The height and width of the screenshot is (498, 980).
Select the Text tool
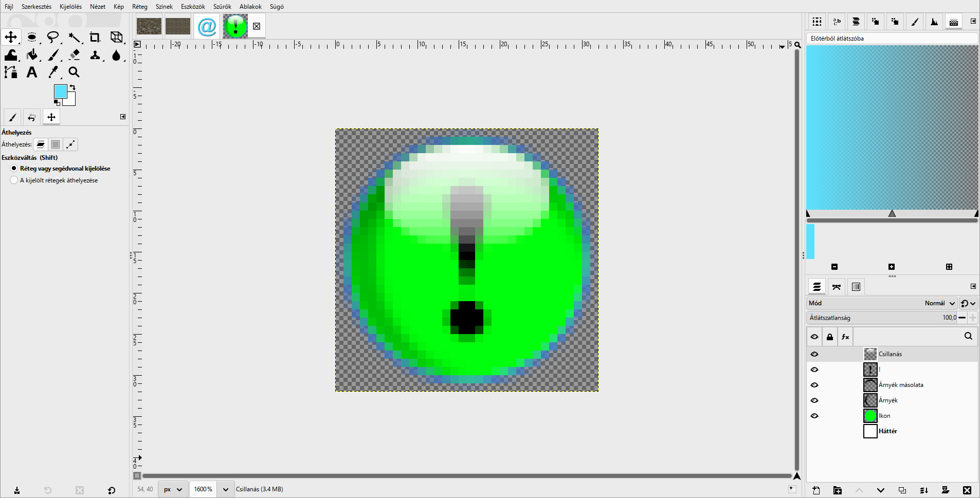click(32, 72)
